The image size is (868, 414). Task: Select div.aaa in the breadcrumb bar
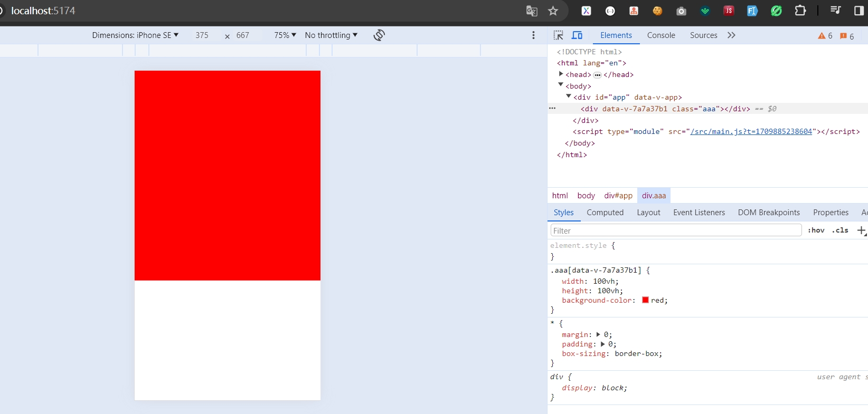pos(654,196)
